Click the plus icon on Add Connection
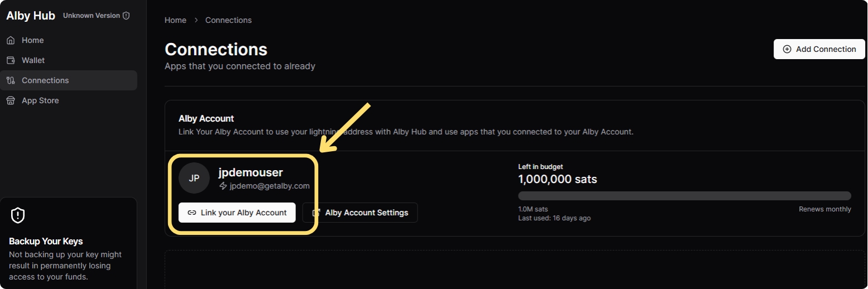The width and height of the screenshot is (868, 289). pos(787,49)
